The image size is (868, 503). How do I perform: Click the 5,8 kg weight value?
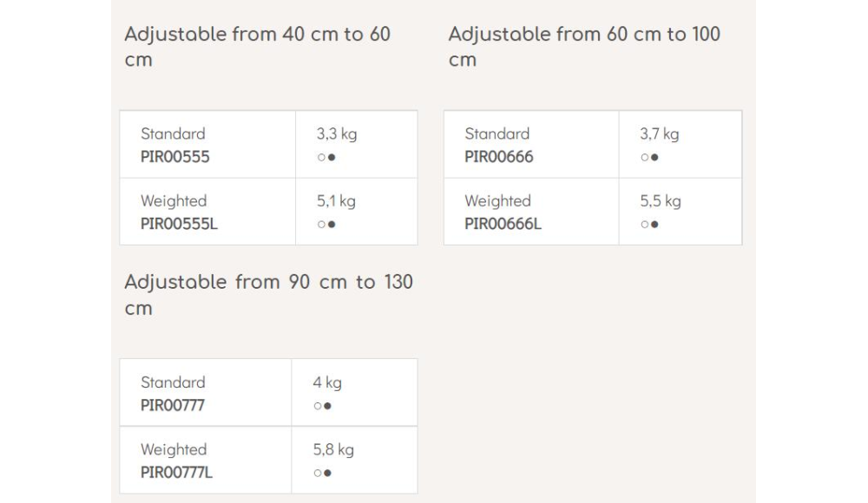(333, 449)
